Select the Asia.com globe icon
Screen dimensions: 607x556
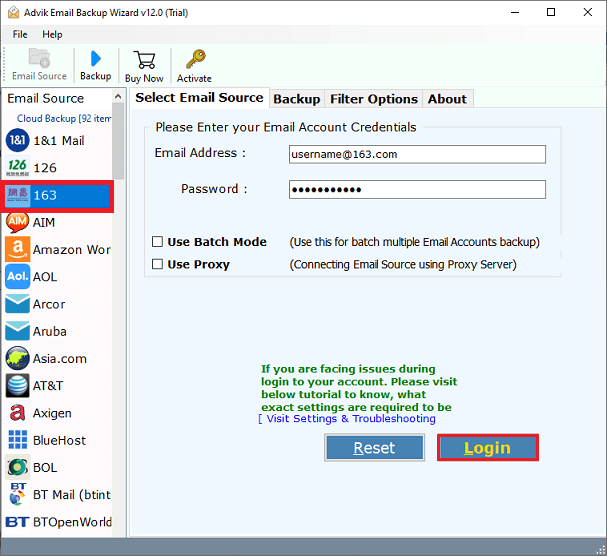coord(17,358)
